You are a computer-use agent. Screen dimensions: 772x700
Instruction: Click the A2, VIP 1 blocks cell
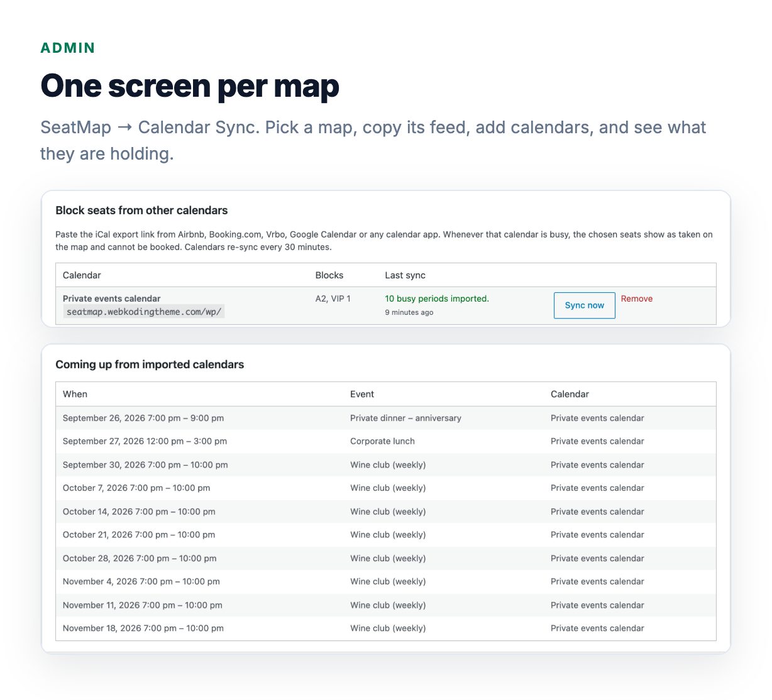[333, 298]
